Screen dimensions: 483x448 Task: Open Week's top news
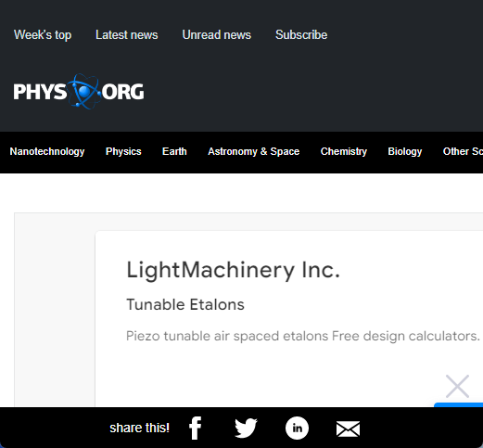[43, 34]
